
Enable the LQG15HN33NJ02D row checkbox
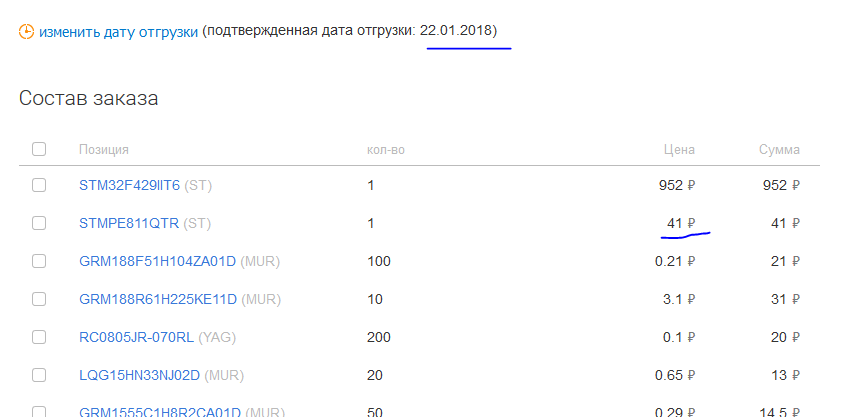[39, 375]
